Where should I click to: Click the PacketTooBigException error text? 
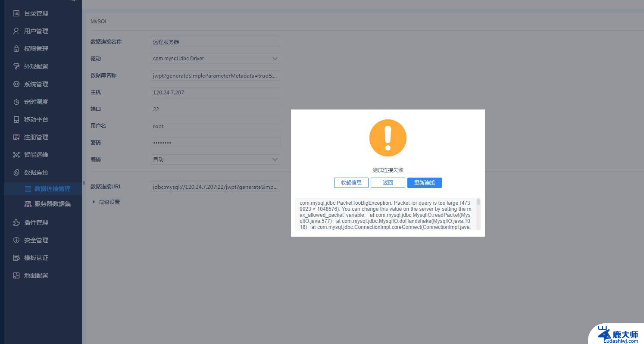pyautogui.click(x=385, y=215)
